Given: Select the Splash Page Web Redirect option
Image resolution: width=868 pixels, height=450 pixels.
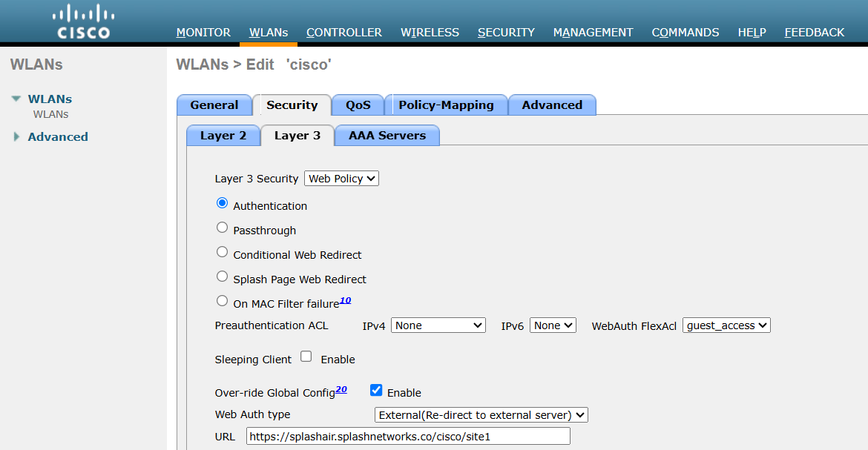Looking at the screenshot, I should [222, 277].
